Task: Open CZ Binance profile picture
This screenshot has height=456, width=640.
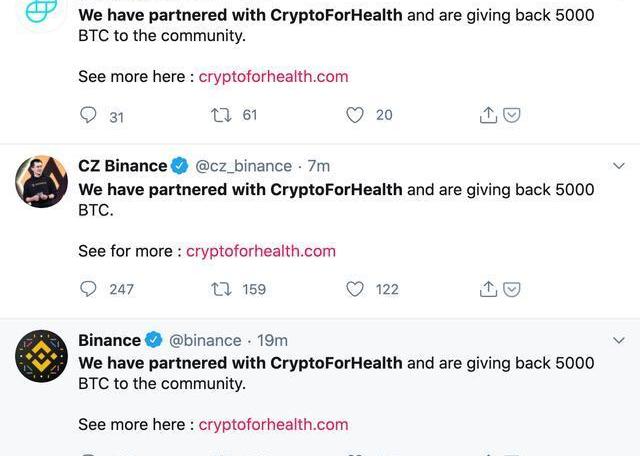Action: tap(41, 182)
